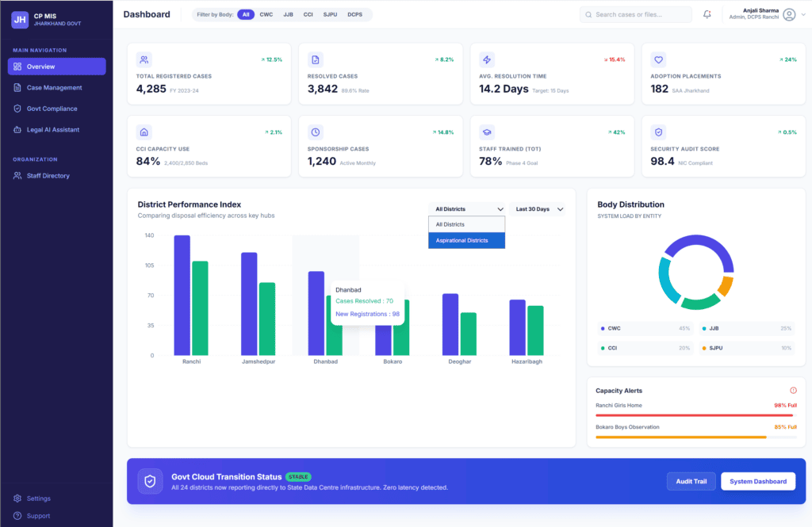Click the Ranchi Girls Home capacity bar
The image size is (812, 527).
tap(694, 415)
